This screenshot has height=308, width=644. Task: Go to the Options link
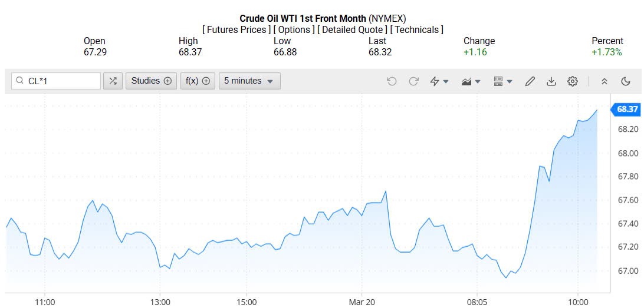(294, 29)
